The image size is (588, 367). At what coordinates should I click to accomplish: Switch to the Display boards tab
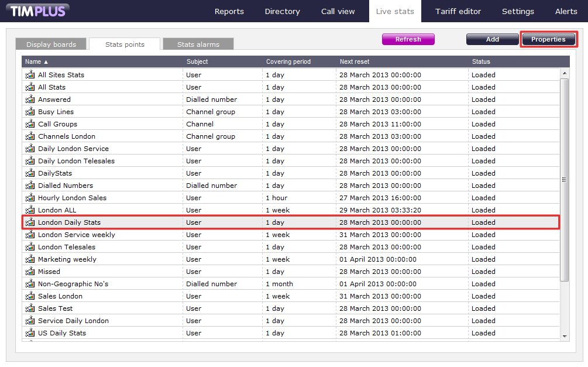click(51, 44)
